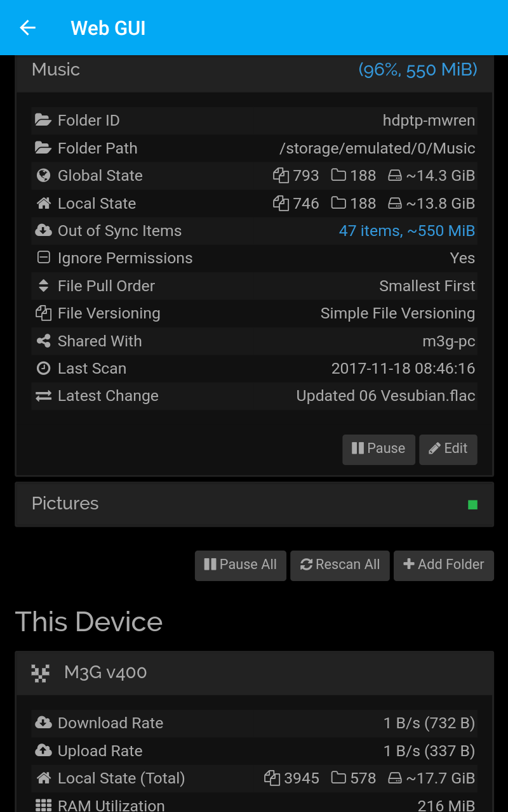Screen dimensions: 508x812
Task: Click the globe icon beside Global State
Action: pyautogui.click(x=43, y=175)
